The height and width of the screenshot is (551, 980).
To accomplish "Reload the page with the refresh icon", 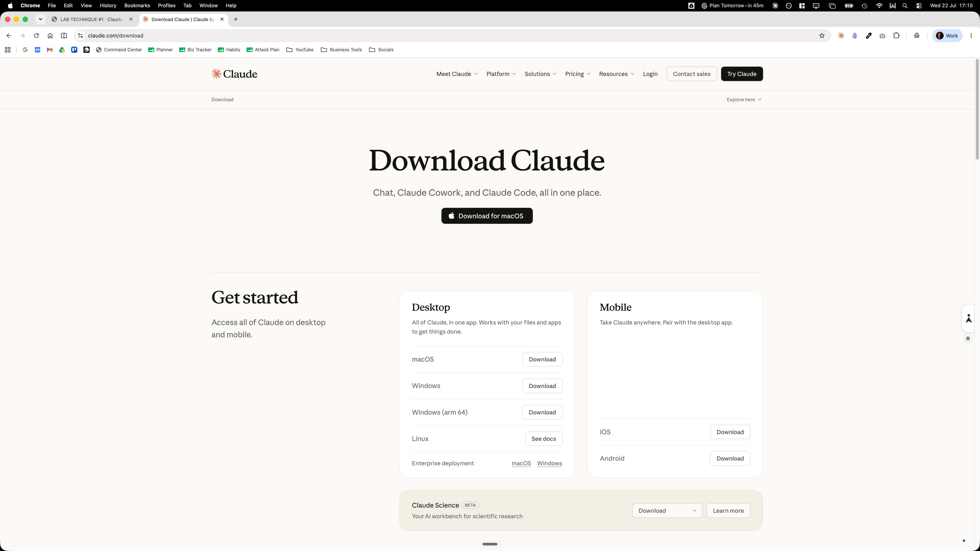I will [36, 35].
